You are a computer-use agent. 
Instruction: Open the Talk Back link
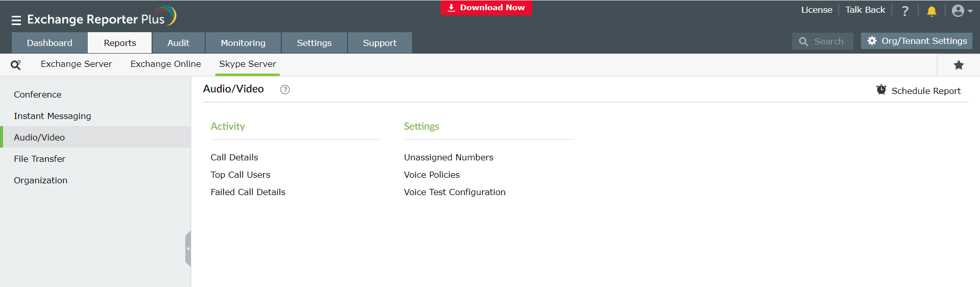click(x=865, y=10)
